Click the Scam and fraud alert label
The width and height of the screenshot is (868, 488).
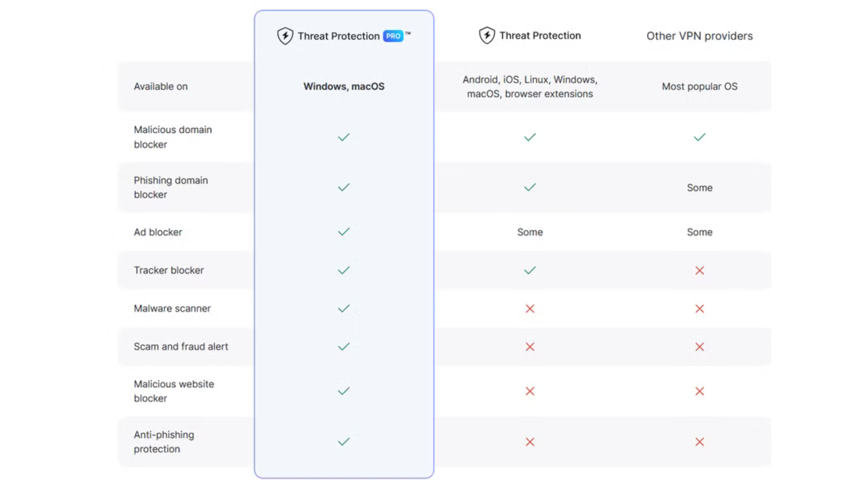click(x=181, y=347)
